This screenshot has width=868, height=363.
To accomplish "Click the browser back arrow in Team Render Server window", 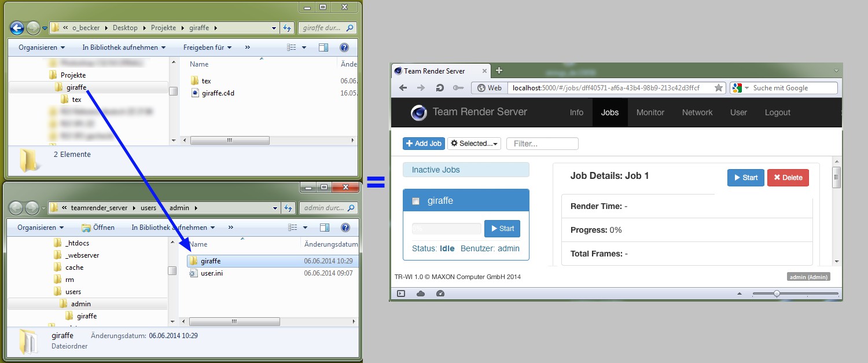I will pos(403,88).
